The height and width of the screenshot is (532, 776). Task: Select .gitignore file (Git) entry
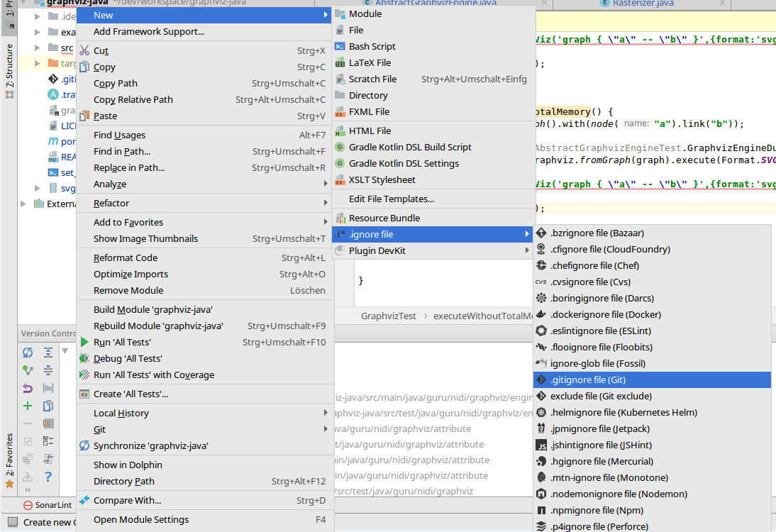coord(652,379)
